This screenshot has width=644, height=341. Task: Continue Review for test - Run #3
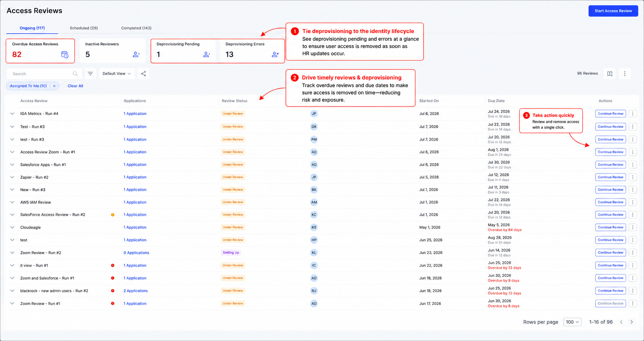tap(610, 139)
